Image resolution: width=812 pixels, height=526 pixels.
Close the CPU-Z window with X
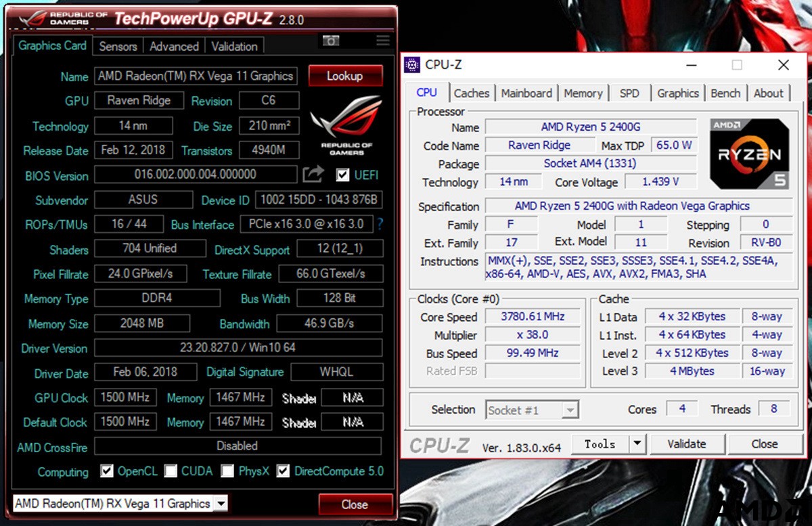tap(783, 65)
